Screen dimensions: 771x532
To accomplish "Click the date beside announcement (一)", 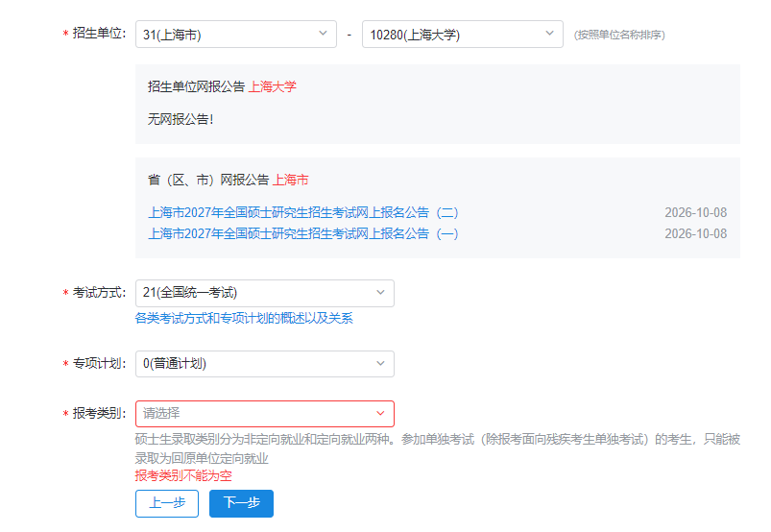I will tap(696, 233).
